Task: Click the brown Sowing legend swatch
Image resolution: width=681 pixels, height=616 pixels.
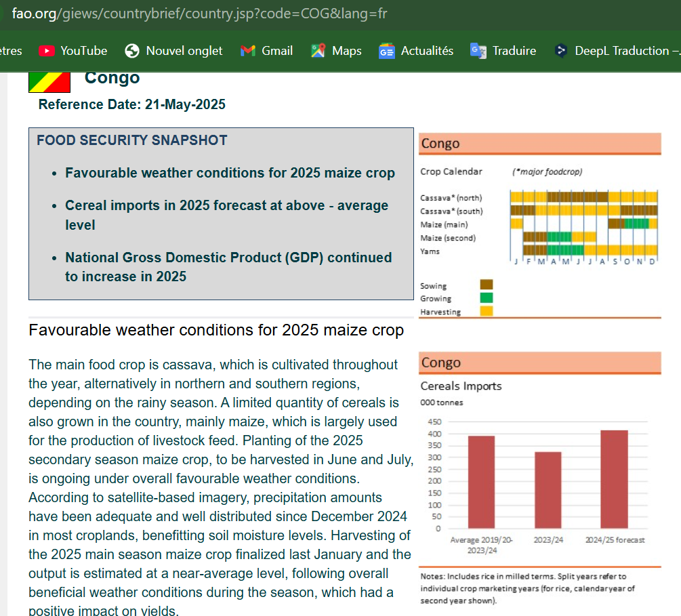Action: coord(487,285)
